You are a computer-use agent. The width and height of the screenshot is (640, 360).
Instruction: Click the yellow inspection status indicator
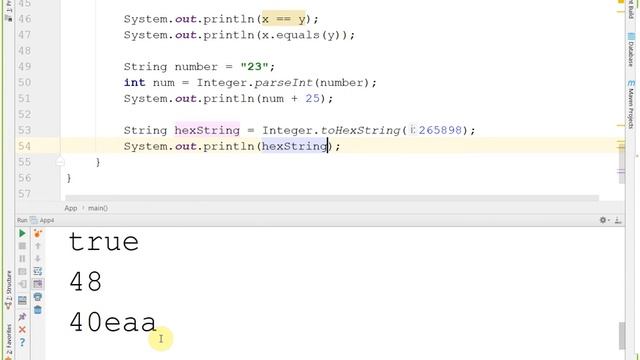(x=621, y=2)
